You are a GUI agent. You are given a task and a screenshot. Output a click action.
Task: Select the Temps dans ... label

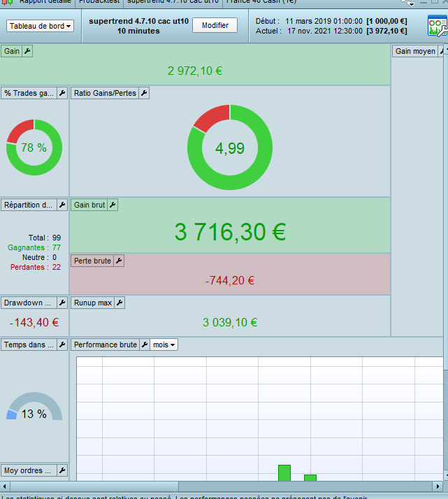pyautogui.click(x=29, y=345)
